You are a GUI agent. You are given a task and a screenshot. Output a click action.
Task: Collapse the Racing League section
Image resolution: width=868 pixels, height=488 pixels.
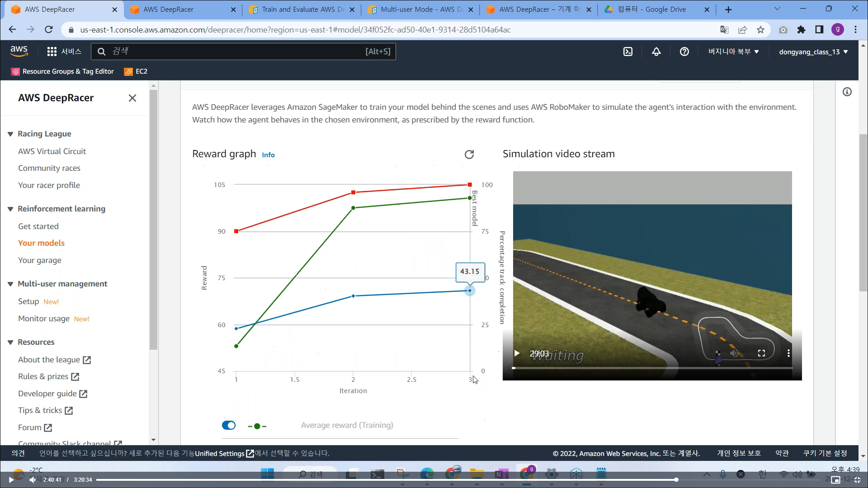coord(10,134)
